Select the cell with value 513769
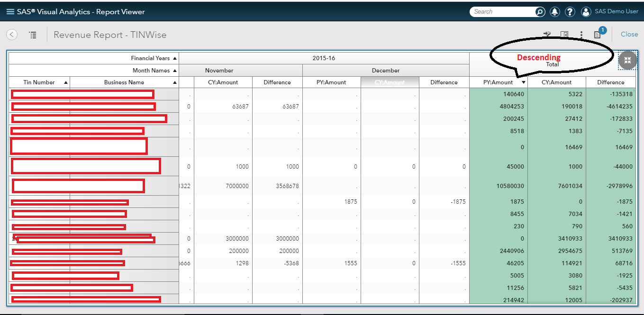This screenshot has width=644, height=315. pyautogui.click(x=611, y=251)
